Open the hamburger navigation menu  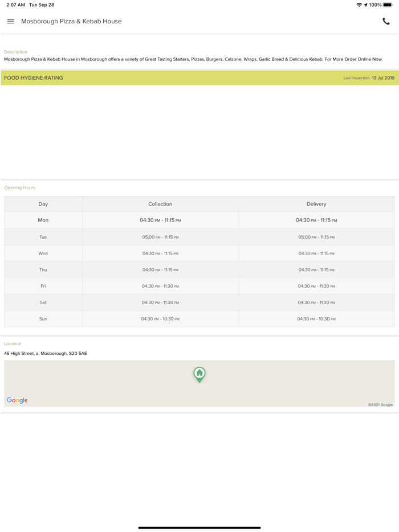[x=10, y=21]
